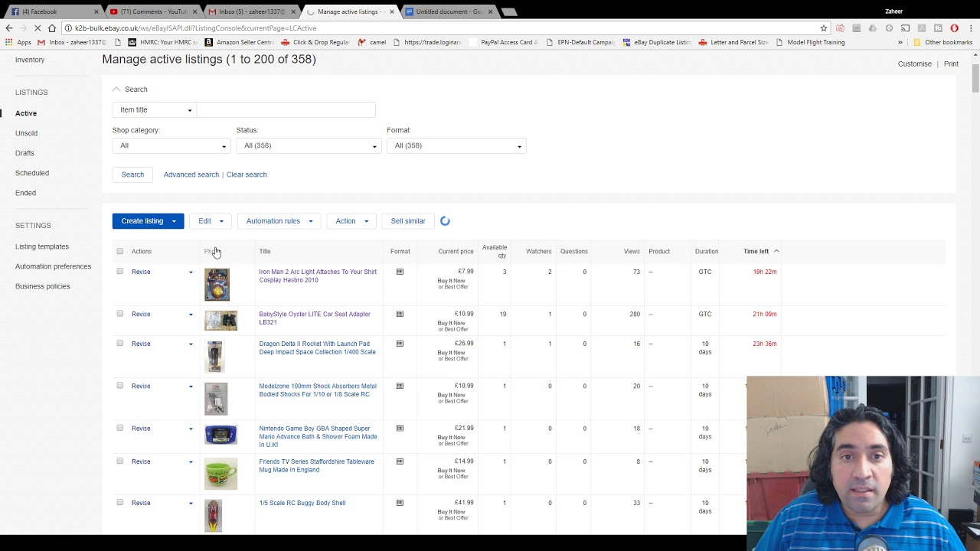Open Iron Man listing photo thumbnail
980x551 pixels.
[217, 284]
